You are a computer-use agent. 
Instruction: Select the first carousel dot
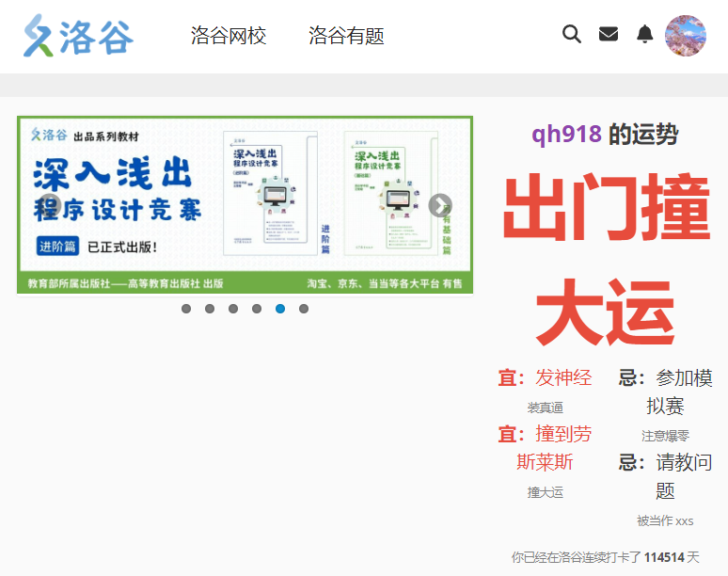coord(186,309)
